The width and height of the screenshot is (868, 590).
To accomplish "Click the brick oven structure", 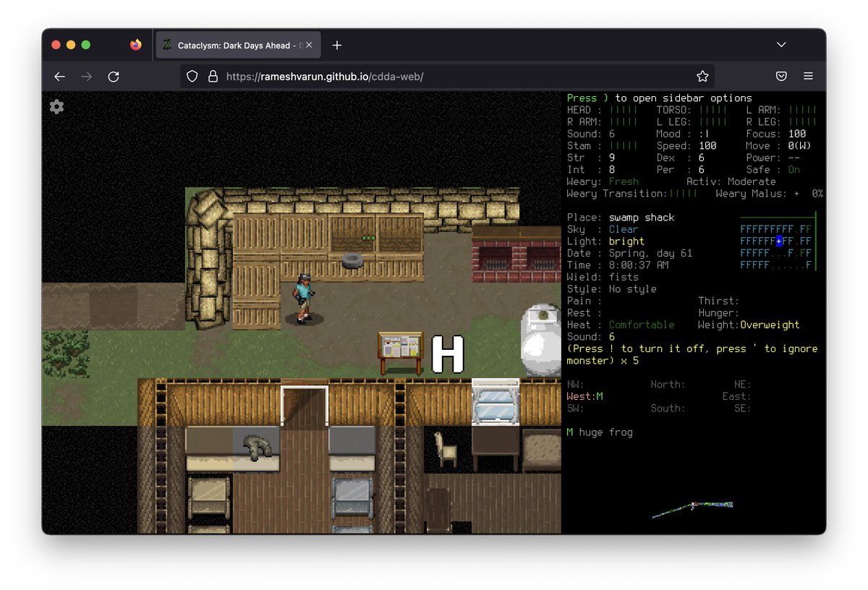I will (516, 255).
